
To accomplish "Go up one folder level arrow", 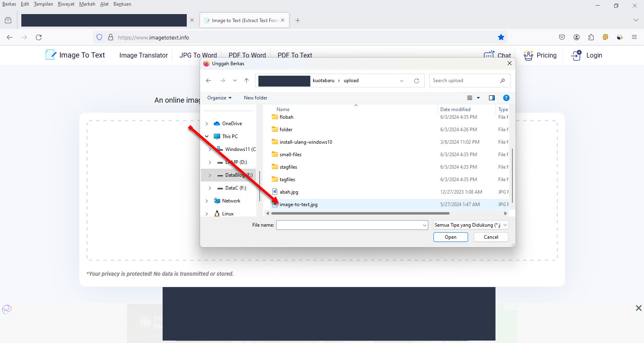I will click(247, 81).
